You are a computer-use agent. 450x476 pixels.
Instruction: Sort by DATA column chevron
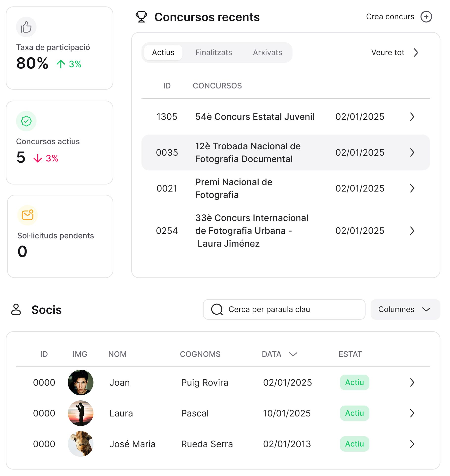[293, 354]
